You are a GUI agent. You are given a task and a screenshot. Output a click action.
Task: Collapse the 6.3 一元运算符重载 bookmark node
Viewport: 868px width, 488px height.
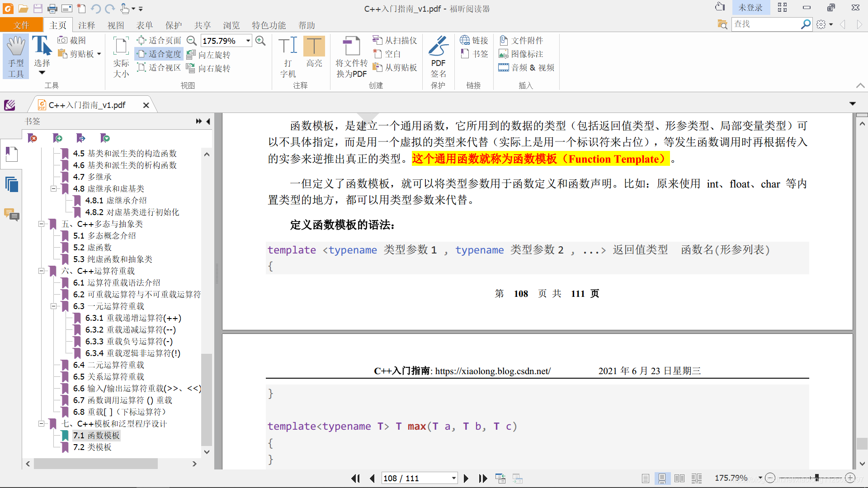[53, 306]
